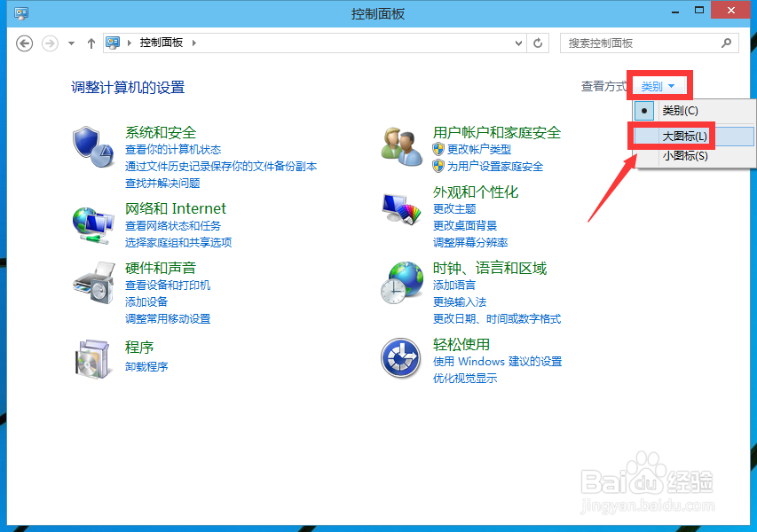Open the 轻松使用 heading
The image size is (757, 532).
pos(461,344)
